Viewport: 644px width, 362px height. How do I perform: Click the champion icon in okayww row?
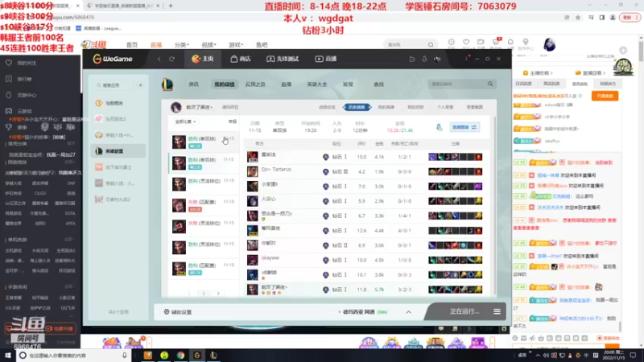click(252, 260)
